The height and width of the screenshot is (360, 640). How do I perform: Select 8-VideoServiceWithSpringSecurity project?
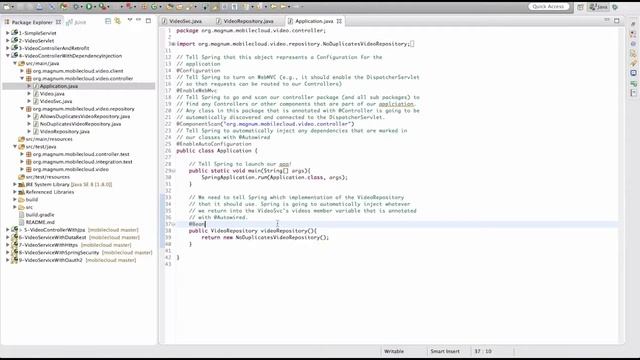pos(59,253)
